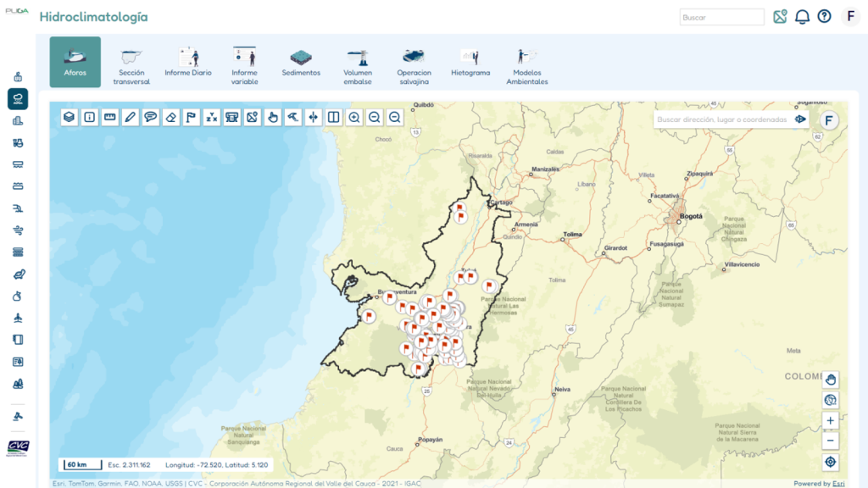Viewport: 868px width, 488px height.
Task: Switch to Sedimentos tab
Action: coord(301,62)
